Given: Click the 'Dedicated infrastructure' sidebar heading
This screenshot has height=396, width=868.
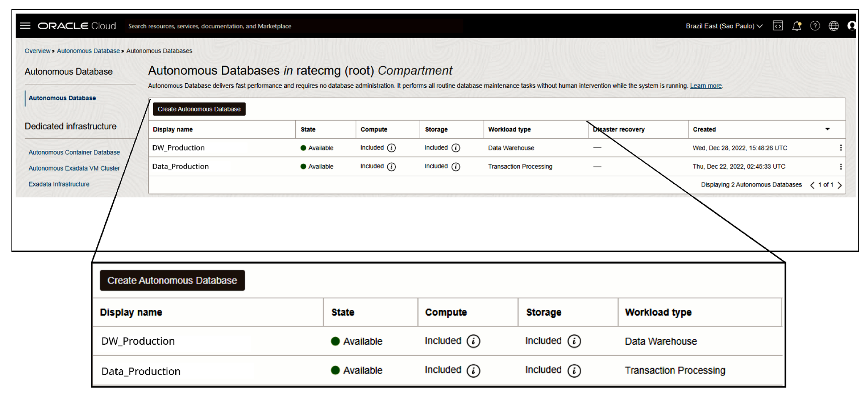Looking at the screenshot, I should pos(70,126).
